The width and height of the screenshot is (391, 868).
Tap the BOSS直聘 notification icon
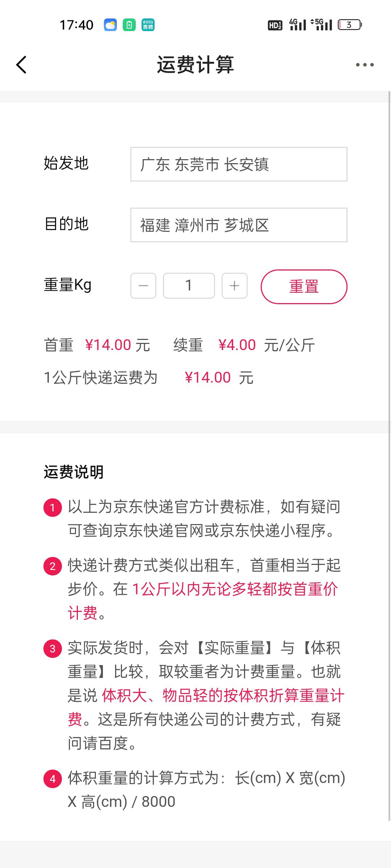click(148, 25)
